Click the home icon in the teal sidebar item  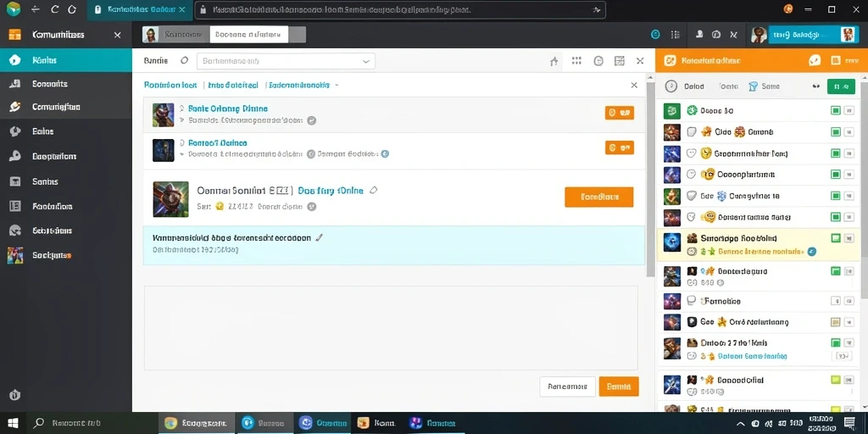(x=15, y=60)
